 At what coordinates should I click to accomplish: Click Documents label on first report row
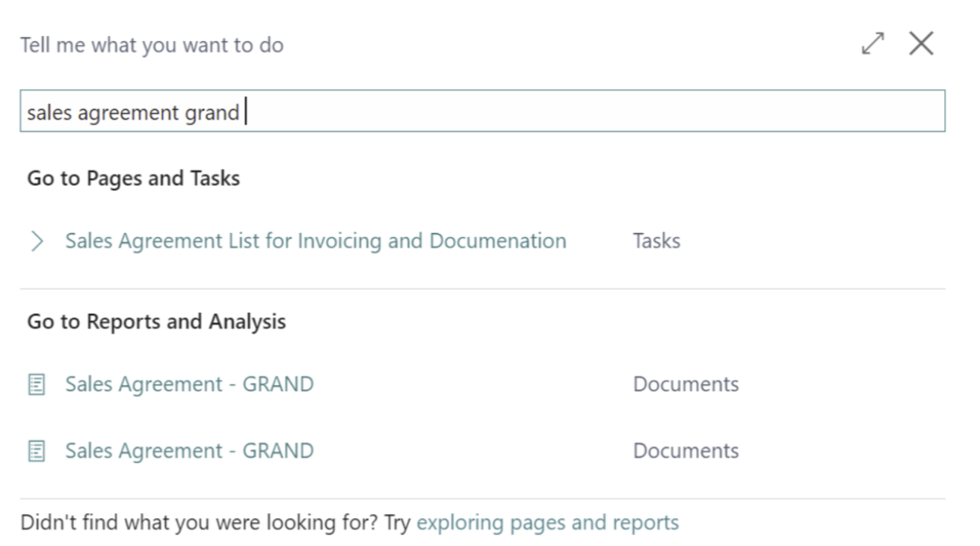click(685, 385)
